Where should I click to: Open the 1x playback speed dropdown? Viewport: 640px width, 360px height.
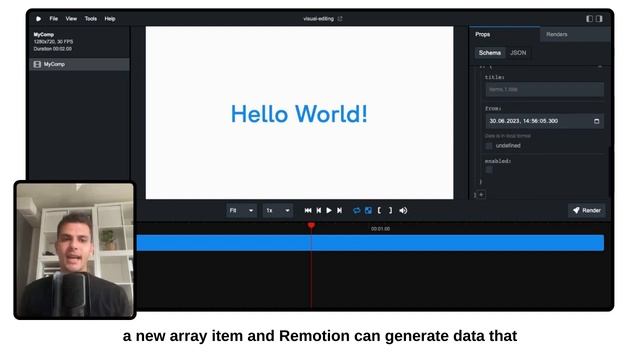click(x=278, y=211)
